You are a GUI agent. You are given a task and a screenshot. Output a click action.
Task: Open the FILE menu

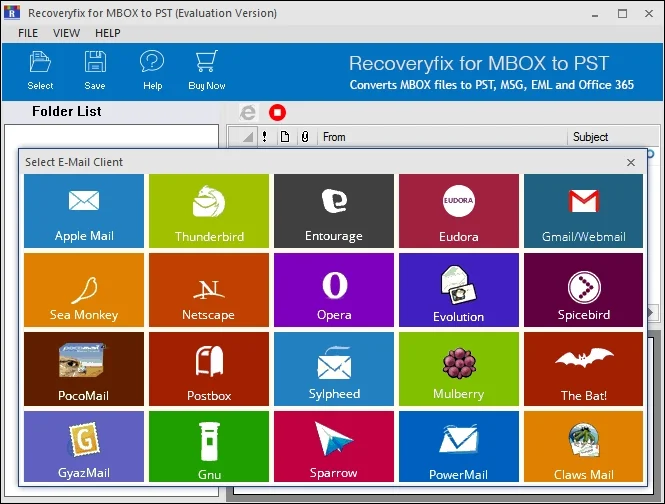tap(28, 33)
